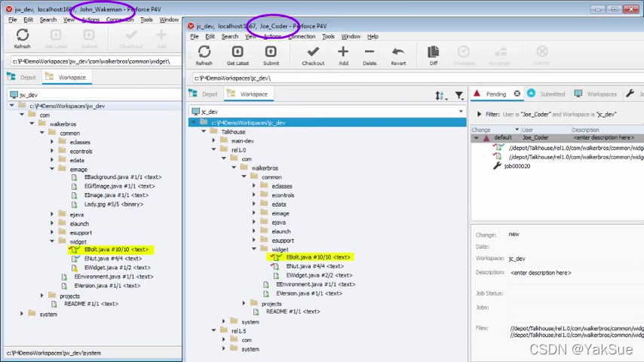644x362 pixels.
Task: Switch to Submitted tab
Action: 547,94
